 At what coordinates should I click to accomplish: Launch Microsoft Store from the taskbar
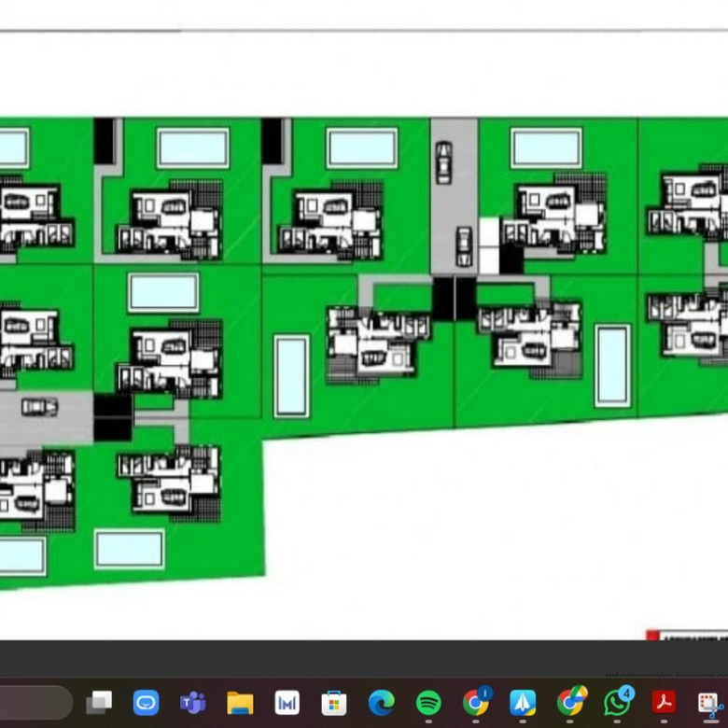click(334, 702)
